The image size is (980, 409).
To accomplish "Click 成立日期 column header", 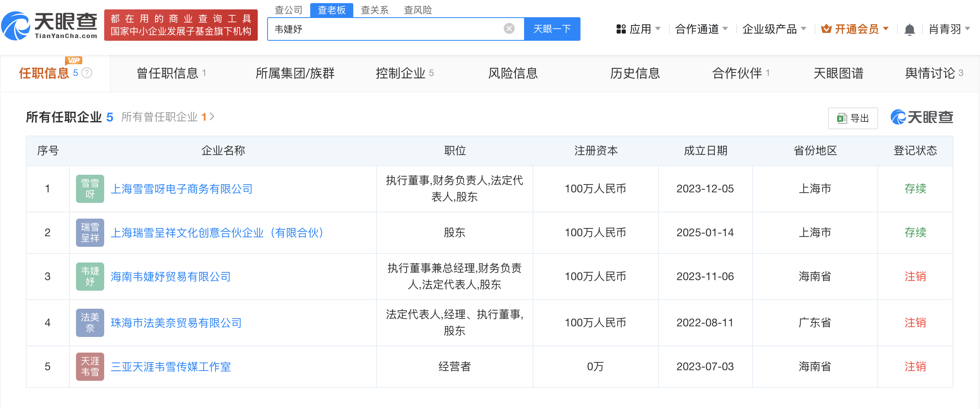I will point(705,150).
